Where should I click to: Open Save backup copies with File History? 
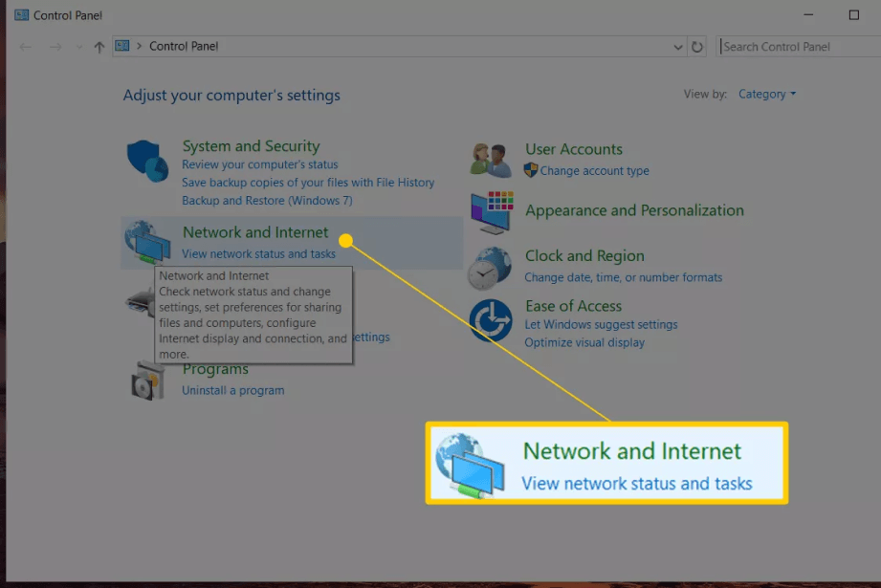coord(308,183)
